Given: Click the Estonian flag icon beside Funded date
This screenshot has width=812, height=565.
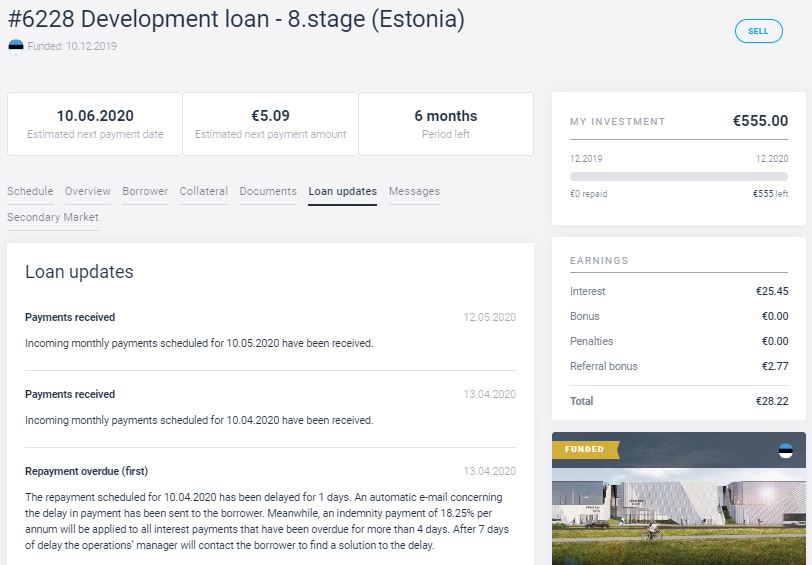Looking at the screenshot, I should click(x=16, y=46).
